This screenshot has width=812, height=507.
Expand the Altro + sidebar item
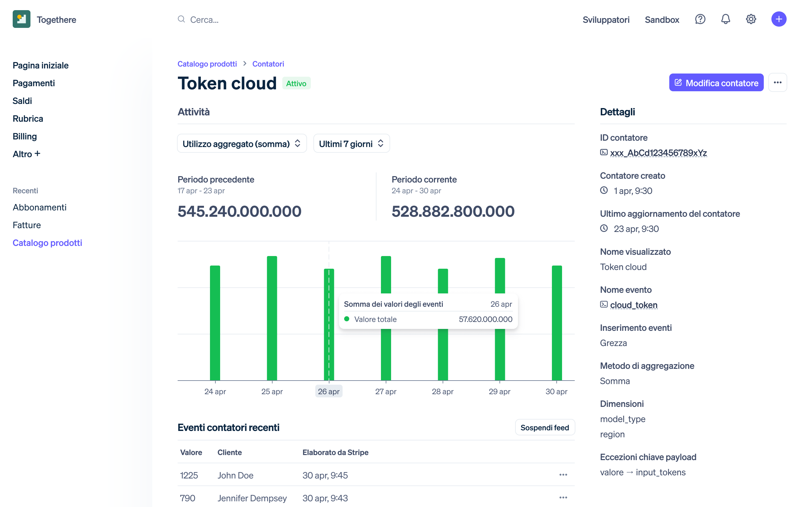pyautogui.click(x=26, y=154)
